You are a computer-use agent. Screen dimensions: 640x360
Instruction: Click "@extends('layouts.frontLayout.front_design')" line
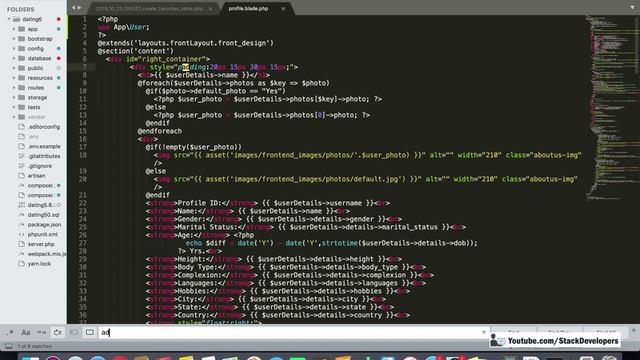pos(186,43)
